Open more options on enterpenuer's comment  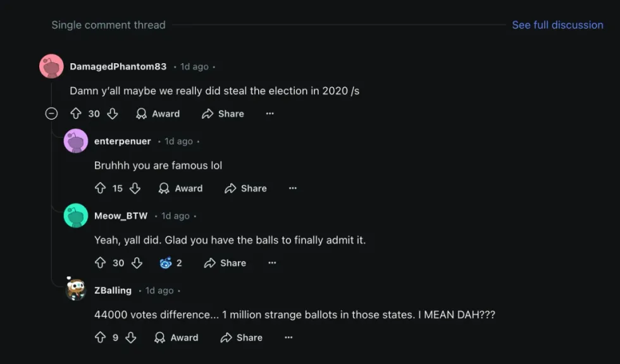click(x=293, y=188)
